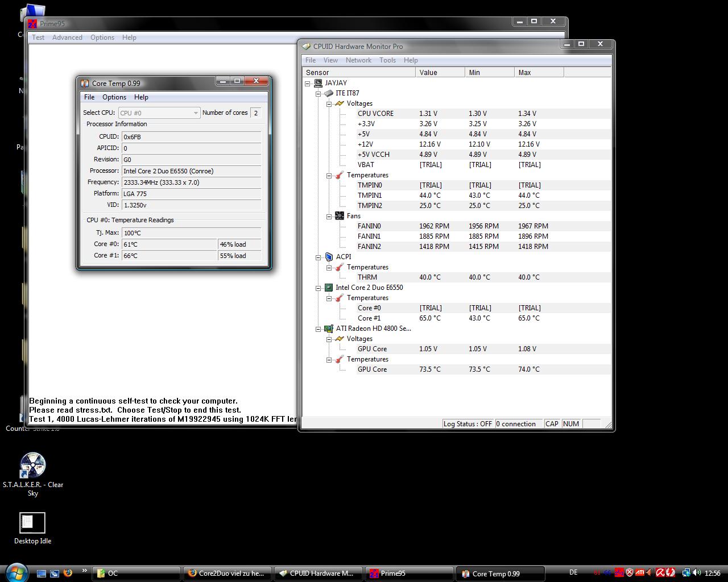Open Test menu in Prime95

point(38,38)
